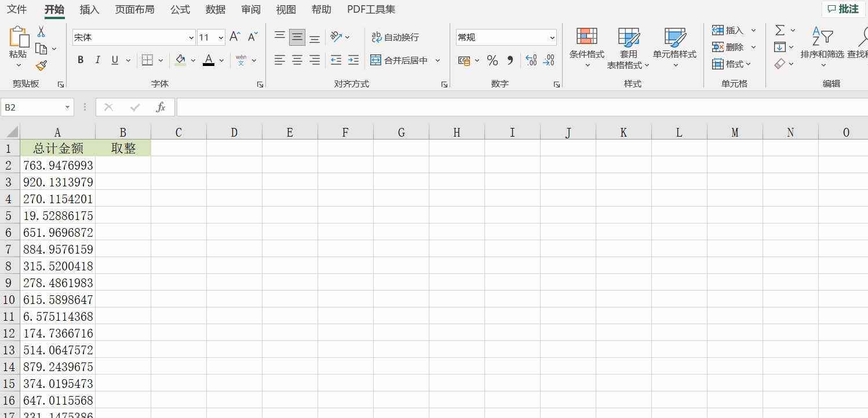Screen dimensions: 868x418
Task: Open Conditional Formatting (条件格式)
Action: point(587,45)
